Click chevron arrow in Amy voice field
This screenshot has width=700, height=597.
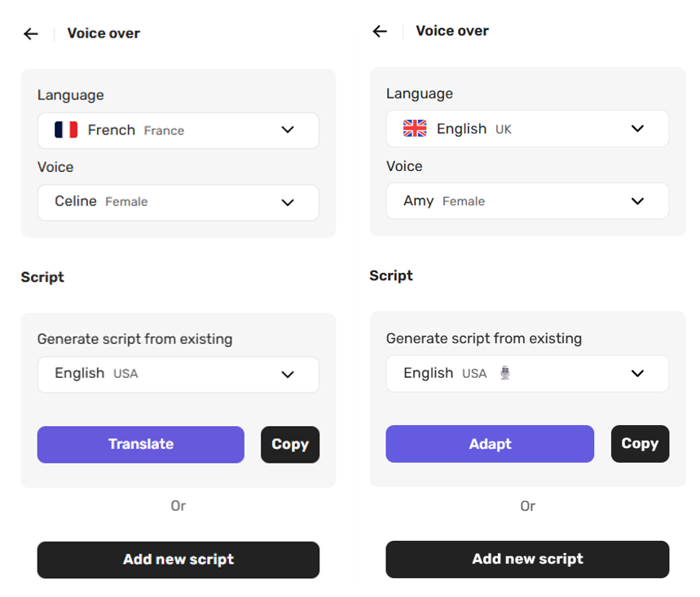(x=637, y=200)
